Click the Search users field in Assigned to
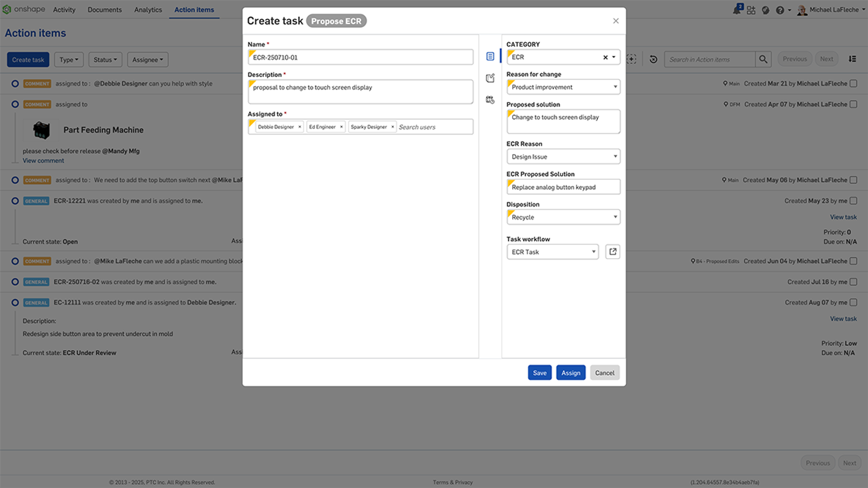 pyautogui.click(x=429, y=126)
